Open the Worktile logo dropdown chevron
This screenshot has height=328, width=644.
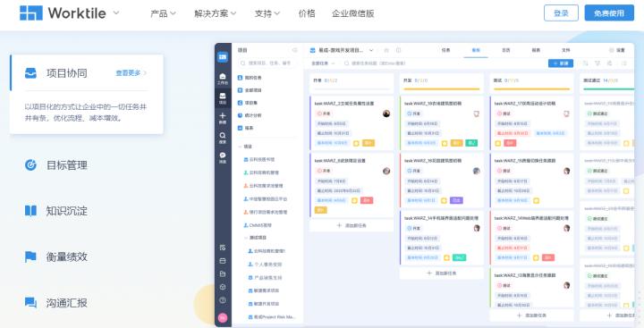coord(116,13)
